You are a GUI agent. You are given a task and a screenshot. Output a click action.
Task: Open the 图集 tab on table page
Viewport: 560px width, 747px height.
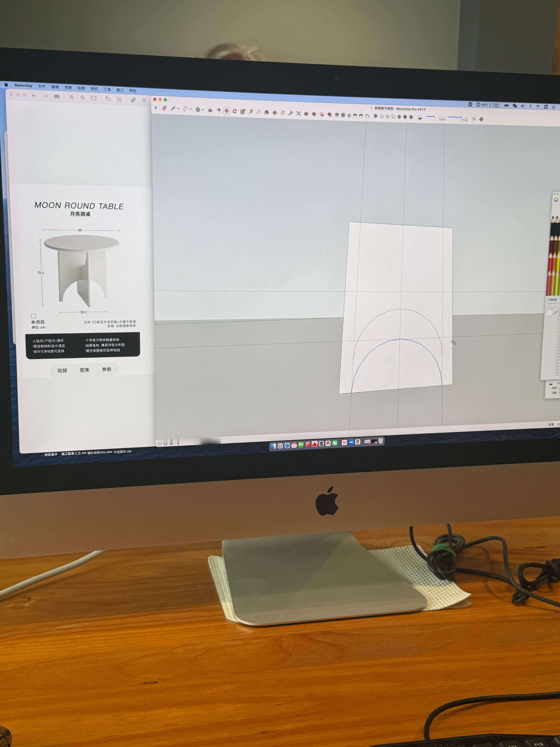pyautogui.click(x=85, y=370)
